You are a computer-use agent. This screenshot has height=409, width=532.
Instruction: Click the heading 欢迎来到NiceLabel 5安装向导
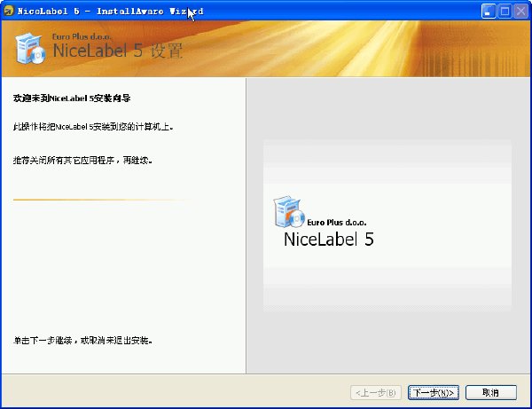pyautogui.click(x=72, y=98)
